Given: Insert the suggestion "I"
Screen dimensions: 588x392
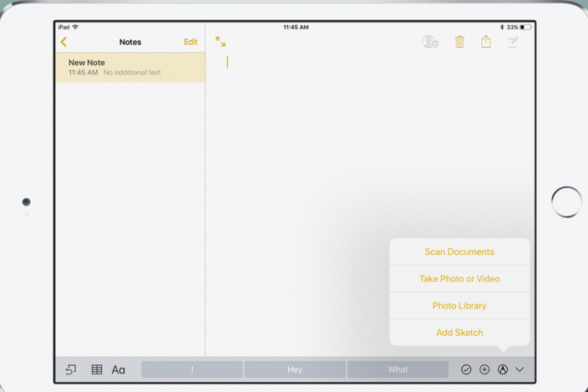Looking at the screenshot, I should point(191,369).
